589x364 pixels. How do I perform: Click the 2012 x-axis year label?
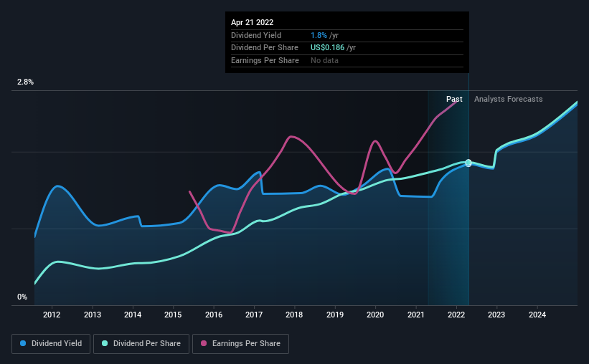tap(52, 315)
